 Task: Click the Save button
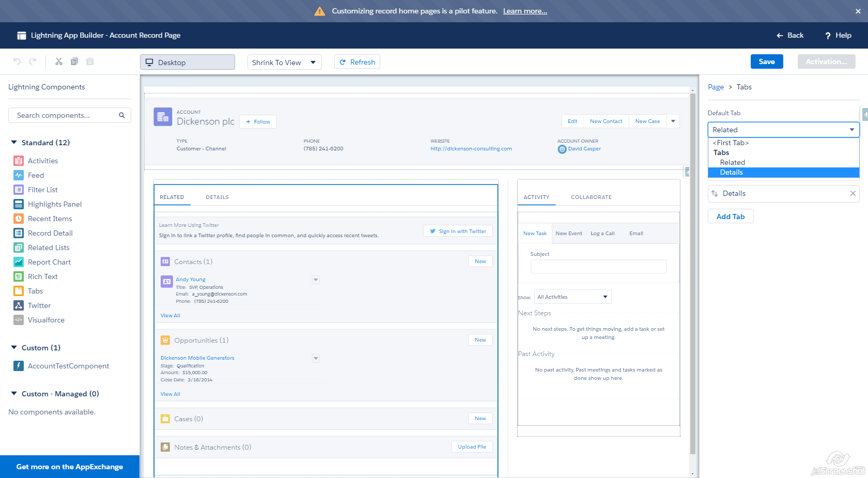tap(766, 61)
